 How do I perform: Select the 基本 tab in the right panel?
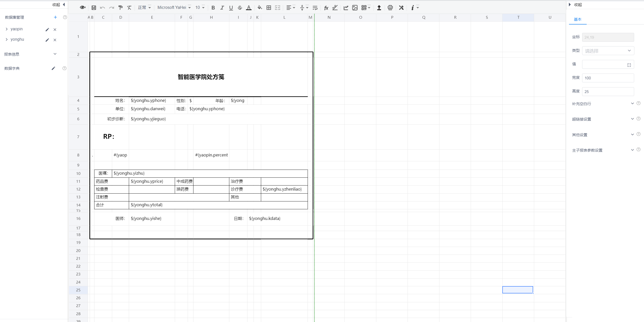tap(577, 19)
